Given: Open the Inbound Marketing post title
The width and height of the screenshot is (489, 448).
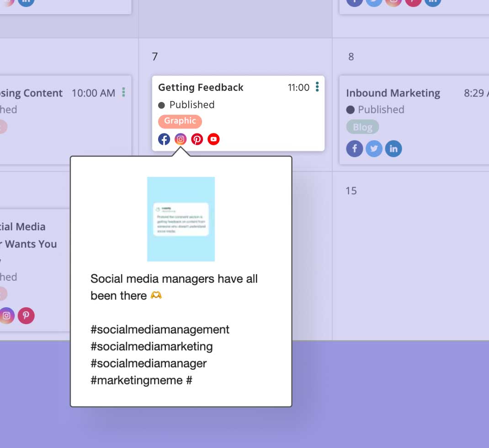Looking at the screenshot, I should pyautogui.click(x=393, y=93).
